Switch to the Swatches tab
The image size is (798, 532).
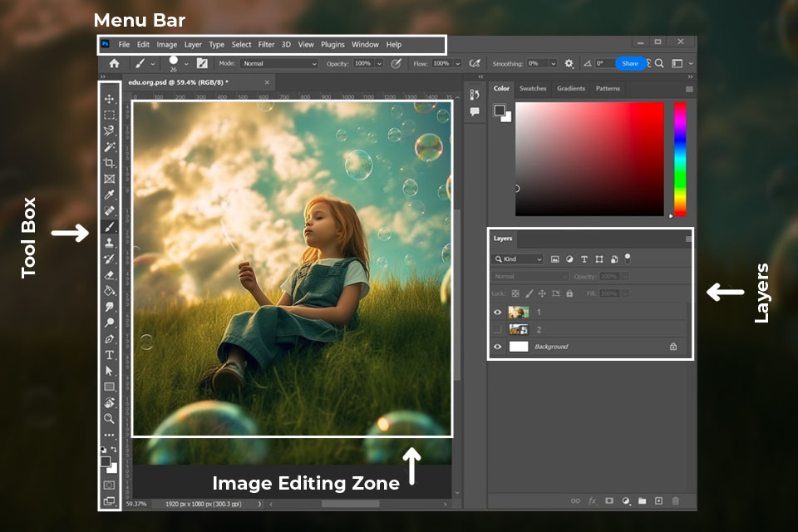[x=533, y=89]
